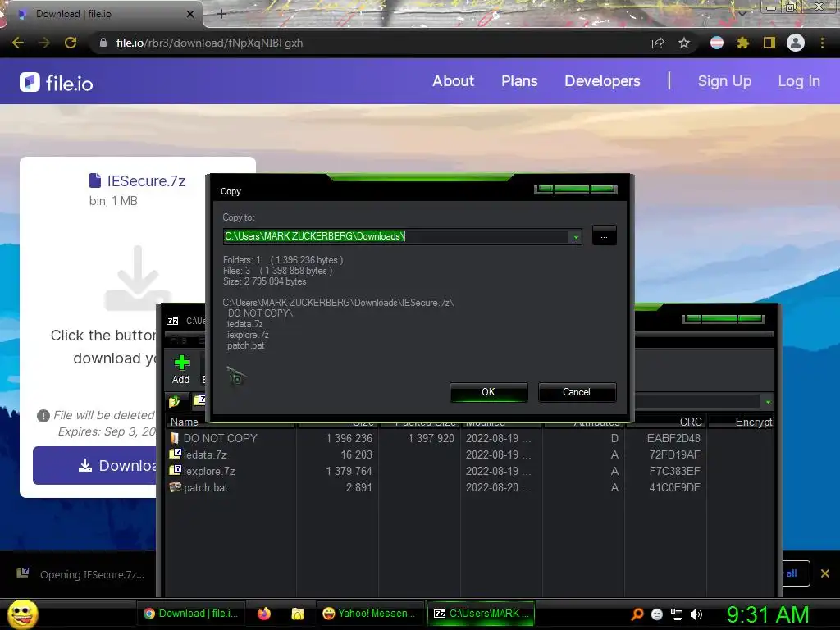Click the IESecure.7z file name

(x=146, y=181)
